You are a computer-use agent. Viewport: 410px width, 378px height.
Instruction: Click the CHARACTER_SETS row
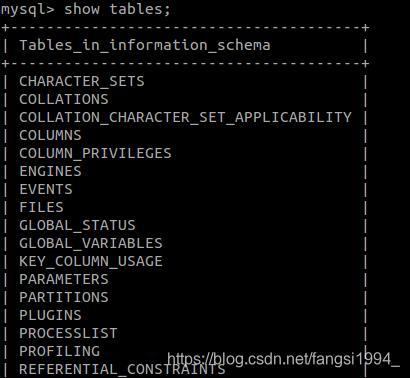click(x=82, y=81)
